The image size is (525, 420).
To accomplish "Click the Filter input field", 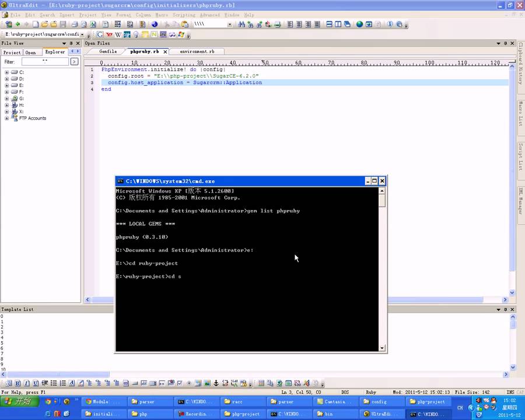I will pos(45,62).
